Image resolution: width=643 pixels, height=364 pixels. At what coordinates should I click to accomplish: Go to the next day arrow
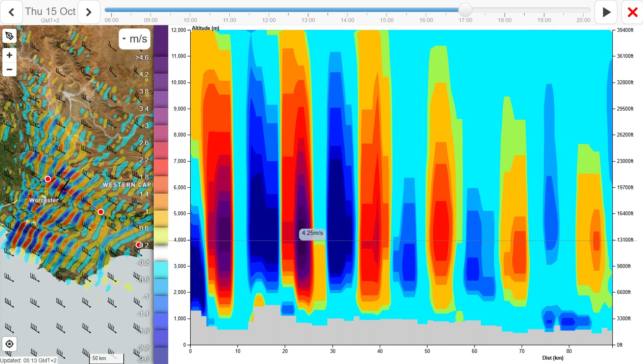(89, 12)
